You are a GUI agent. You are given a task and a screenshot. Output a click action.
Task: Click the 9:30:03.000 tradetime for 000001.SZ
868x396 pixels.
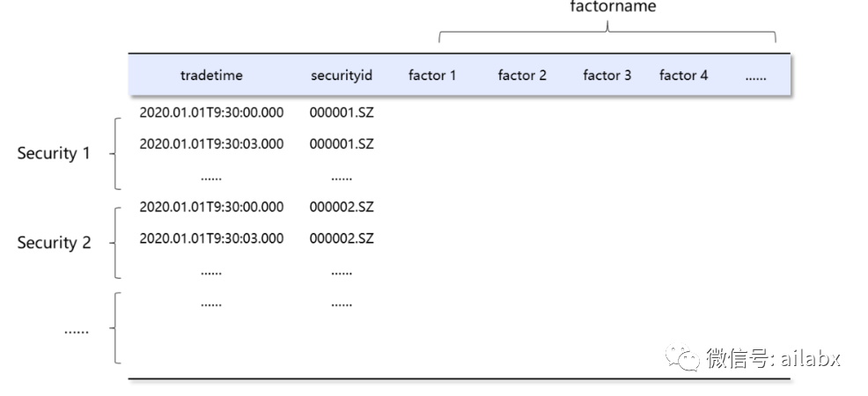211,143
